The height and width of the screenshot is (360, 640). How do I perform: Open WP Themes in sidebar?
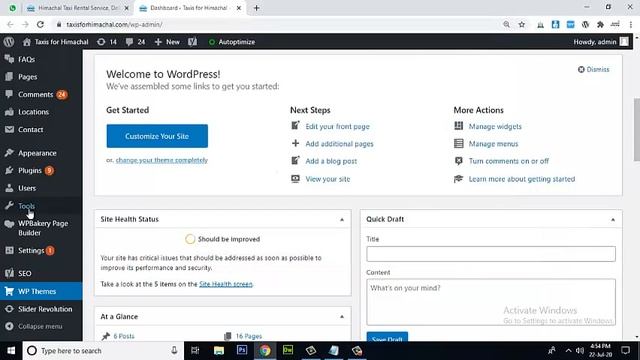tap(41, 291)
